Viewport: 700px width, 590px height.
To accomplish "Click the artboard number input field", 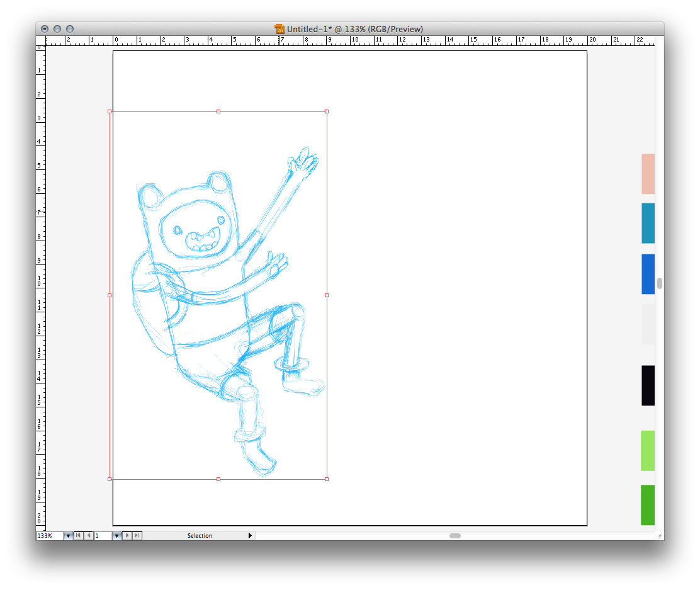I will pyautogui.click(x=103, y=536).
